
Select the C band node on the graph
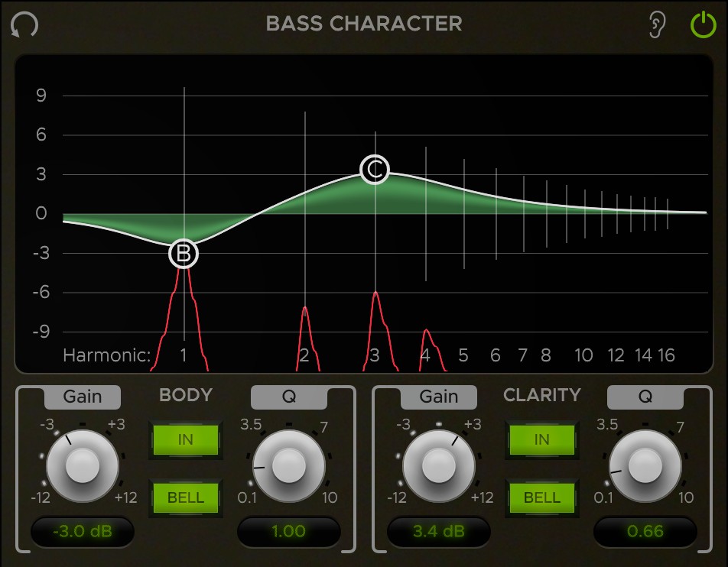coord(374,169)
